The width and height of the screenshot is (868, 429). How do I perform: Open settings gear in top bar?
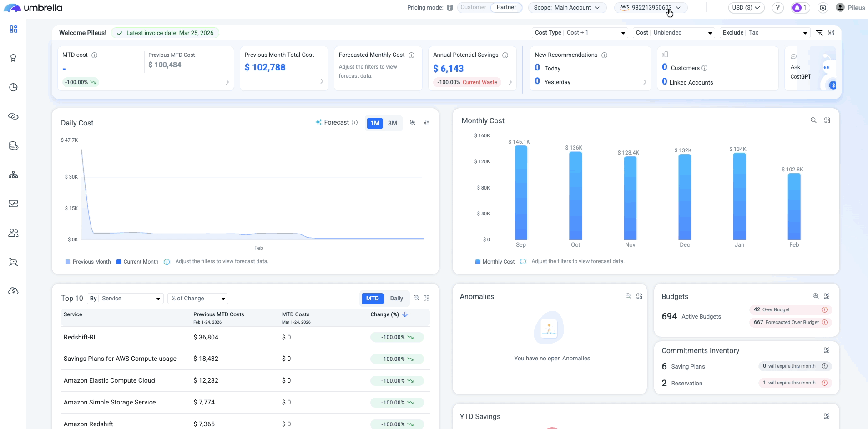tap(823, 8)
